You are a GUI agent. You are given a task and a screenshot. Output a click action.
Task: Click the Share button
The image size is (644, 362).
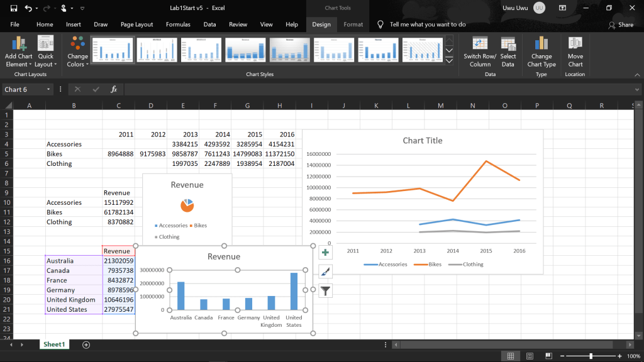pyautogui.click(x=621, y=25)
